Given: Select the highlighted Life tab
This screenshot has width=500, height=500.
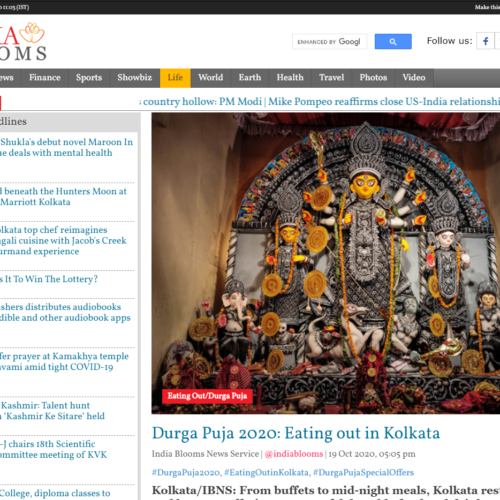Looking at the screenshot, I should coord(175,78).
